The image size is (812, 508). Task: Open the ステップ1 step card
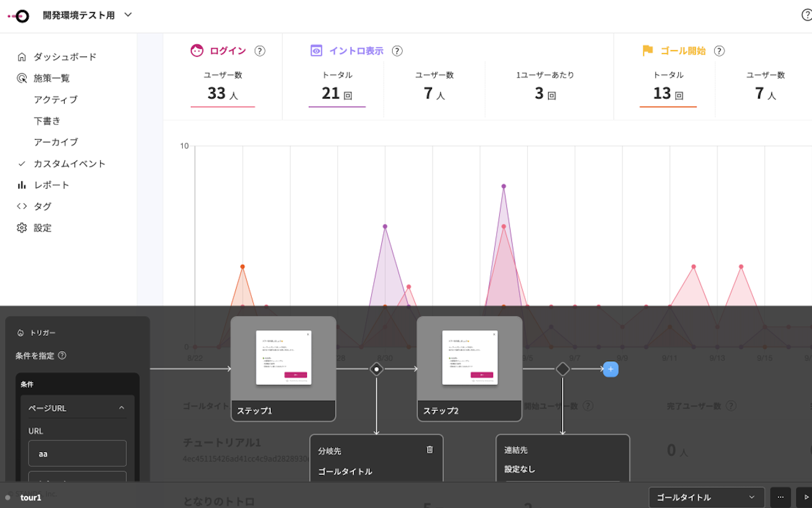(x=283, y=369)
